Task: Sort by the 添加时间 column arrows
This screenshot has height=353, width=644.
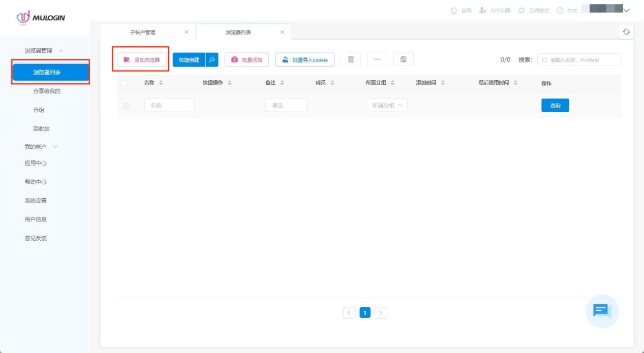Action: pos(443,83)
